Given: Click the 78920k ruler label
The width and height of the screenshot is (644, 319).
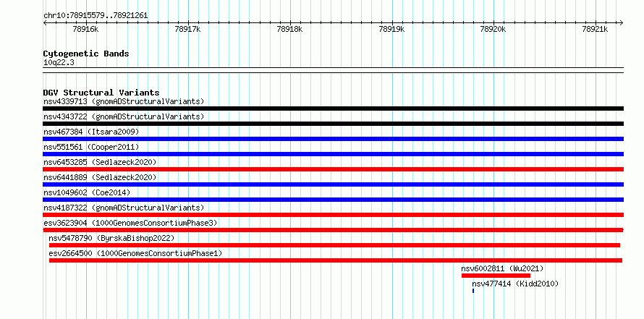Looking at the screenshot, I should (x=493, y=30).
